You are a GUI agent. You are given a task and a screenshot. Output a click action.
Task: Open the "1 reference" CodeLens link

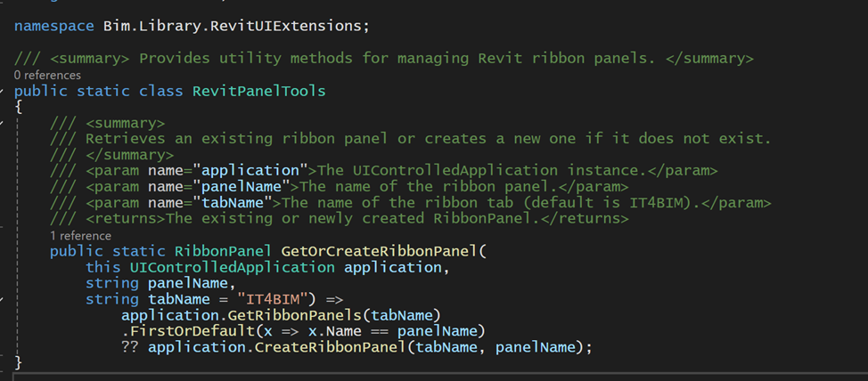pyautogui.click(x=80, y=236)
